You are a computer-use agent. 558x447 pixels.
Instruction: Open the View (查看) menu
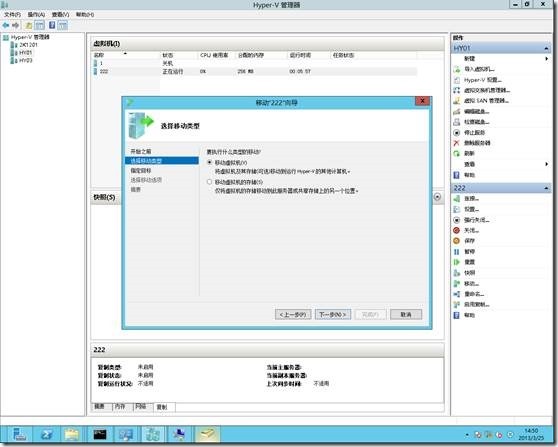point(60,15)
